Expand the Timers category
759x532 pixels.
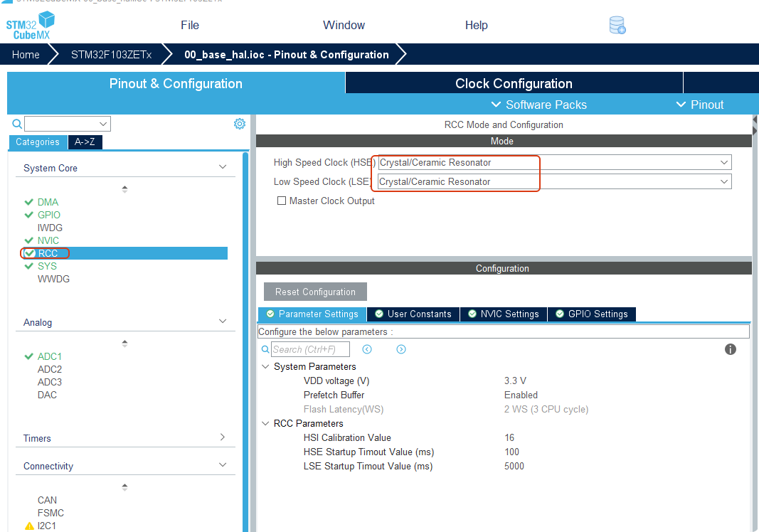pyautogui.click(x=223, y=437)
